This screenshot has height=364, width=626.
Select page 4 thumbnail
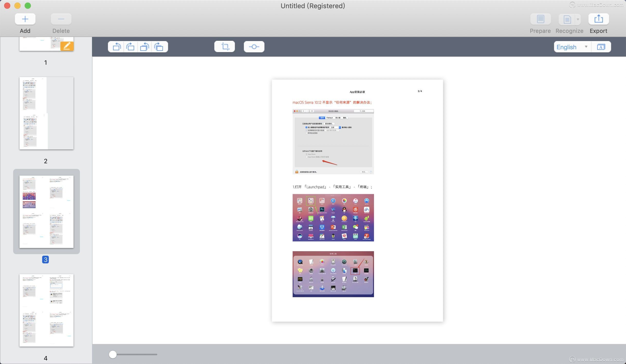(46, 310)
